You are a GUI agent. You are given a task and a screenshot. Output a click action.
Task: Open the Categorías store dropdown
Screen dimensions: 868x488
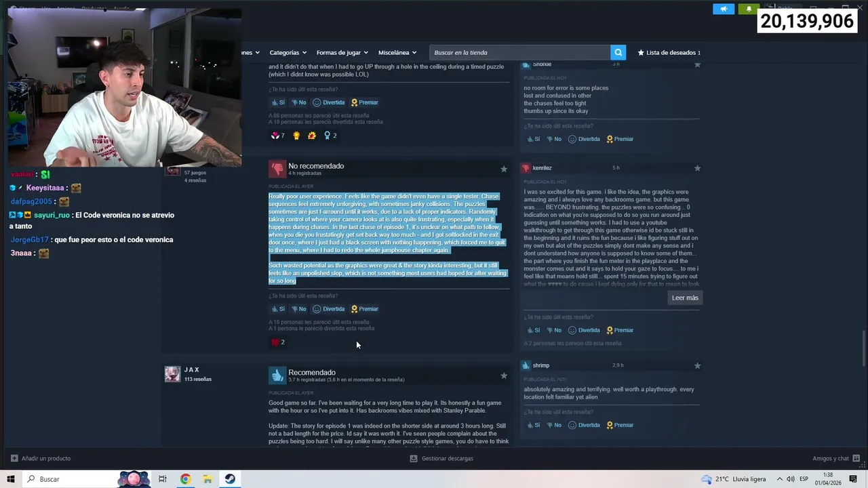coord(288,52)
